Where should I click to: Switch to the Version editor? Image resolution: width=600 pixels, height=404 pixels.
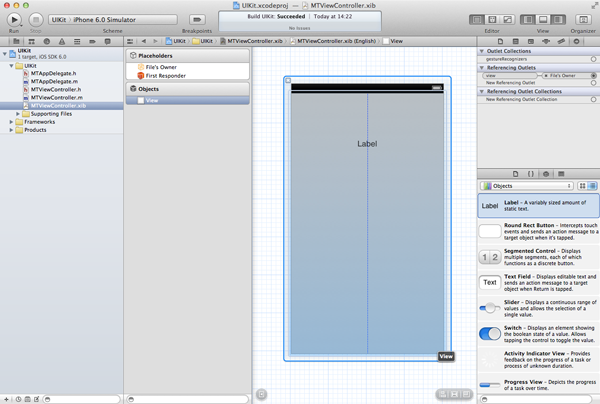point(507,20)
